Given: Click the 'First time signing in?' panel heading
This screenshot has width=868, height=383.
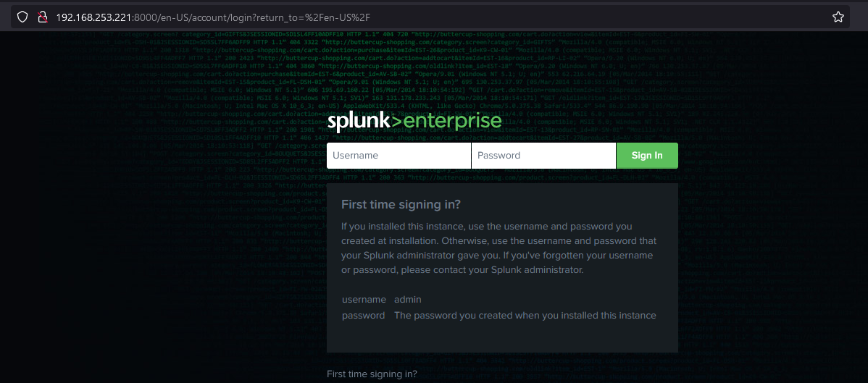Looking at the screenshot, I should point(401,205).
